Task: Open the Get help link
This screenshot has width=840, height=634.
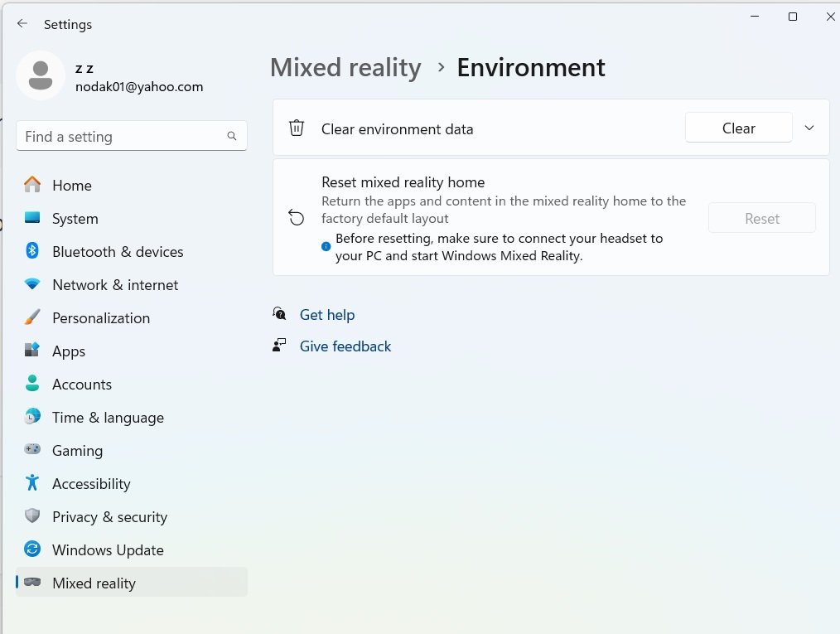Action: click(x=326, y=315)
